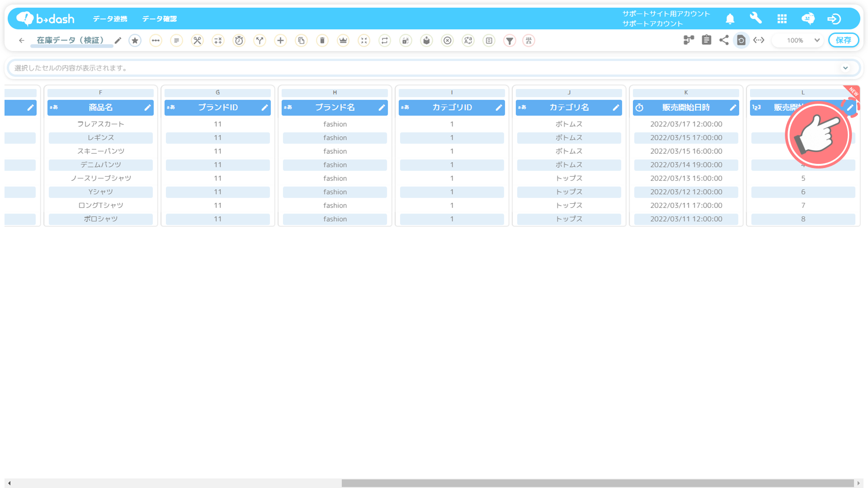Click the clock type icon on 販売開始日時
The width and height of the screenshot is (868, 488).
(x=639, y=107)
